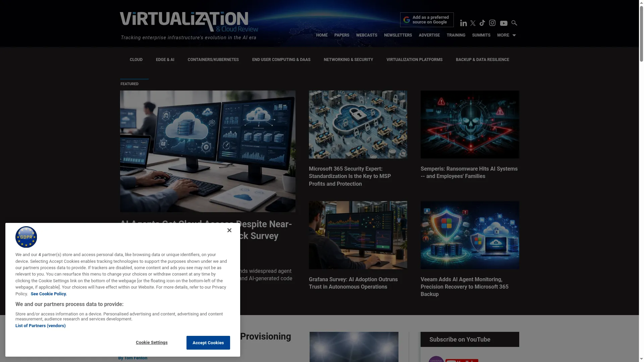Open the red skull ransomware thumbnail
644x362 pixels.
pyautogui.click(x=470, y=124)
